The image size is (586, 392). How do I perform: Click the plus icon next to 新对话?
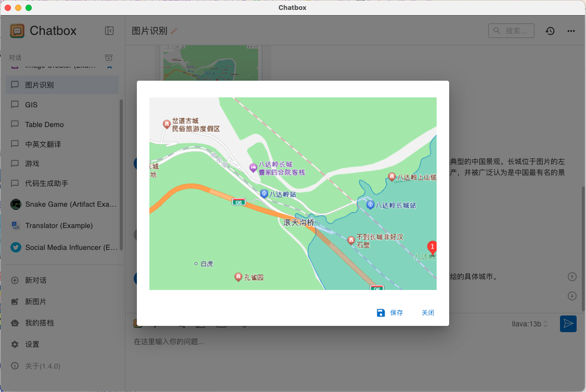pyautogui.click(x=15, y=280)
